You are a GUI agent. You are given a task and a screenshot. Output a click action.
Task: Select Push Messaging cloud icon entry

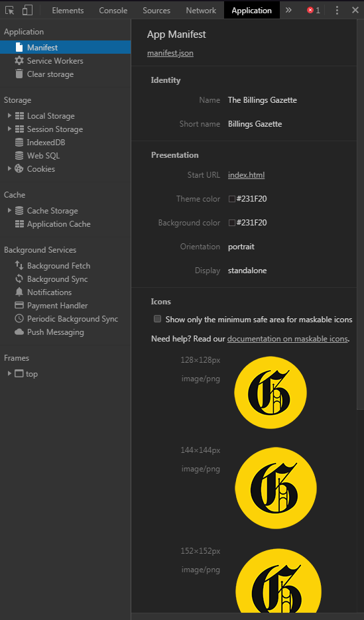(19, 332)
